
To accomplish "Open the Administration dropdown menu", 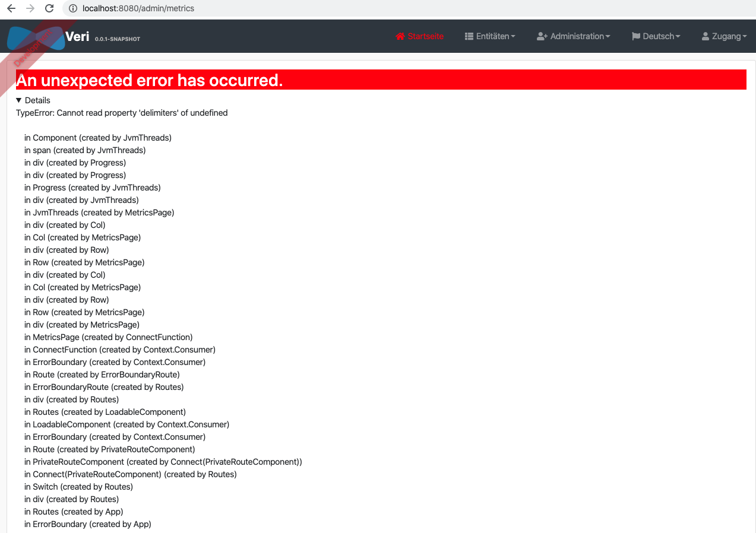I will click(x=574, y=36).
